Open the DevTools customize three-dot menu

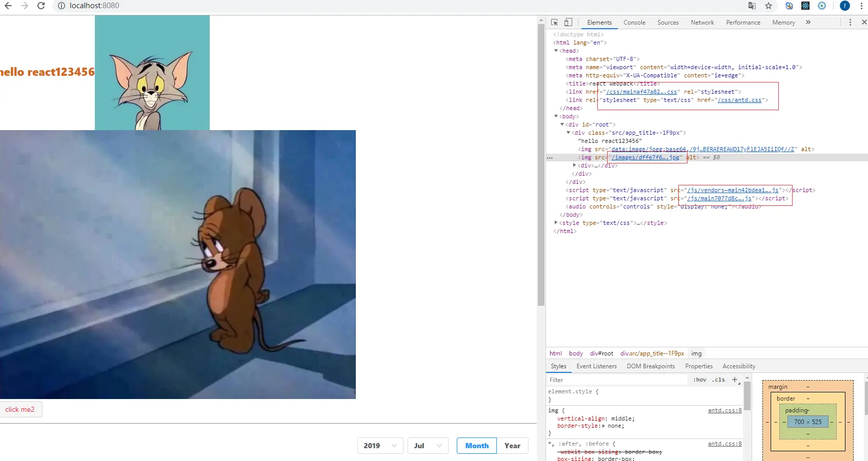(850, 22)
